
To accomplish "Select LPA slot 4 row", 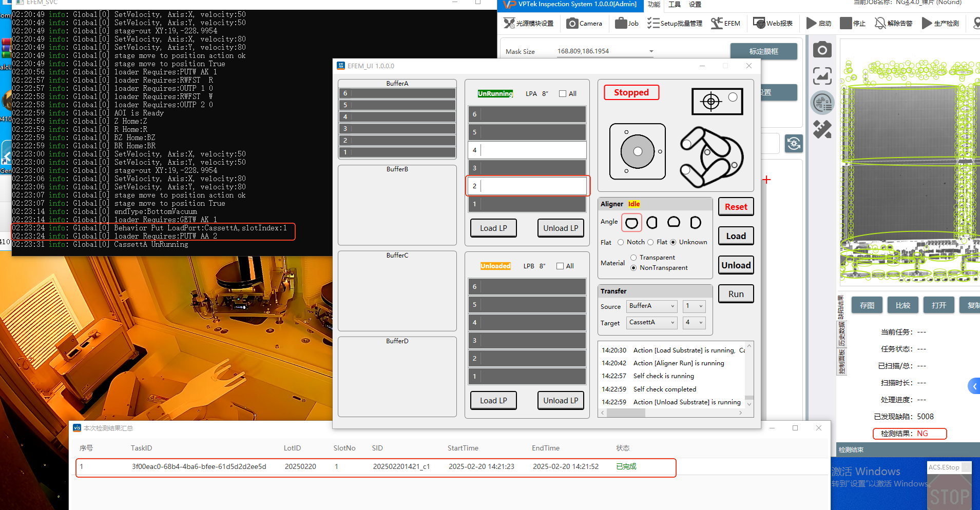I will point(527,150).
